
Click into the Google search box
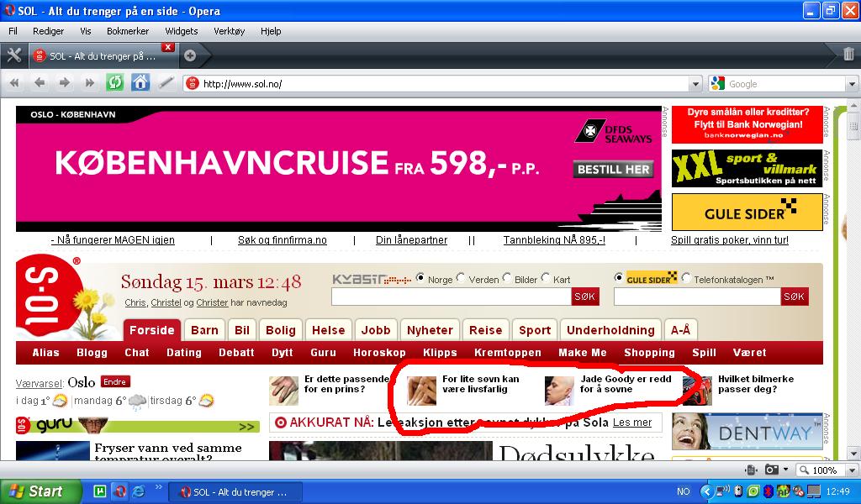(x=786, y=84)
